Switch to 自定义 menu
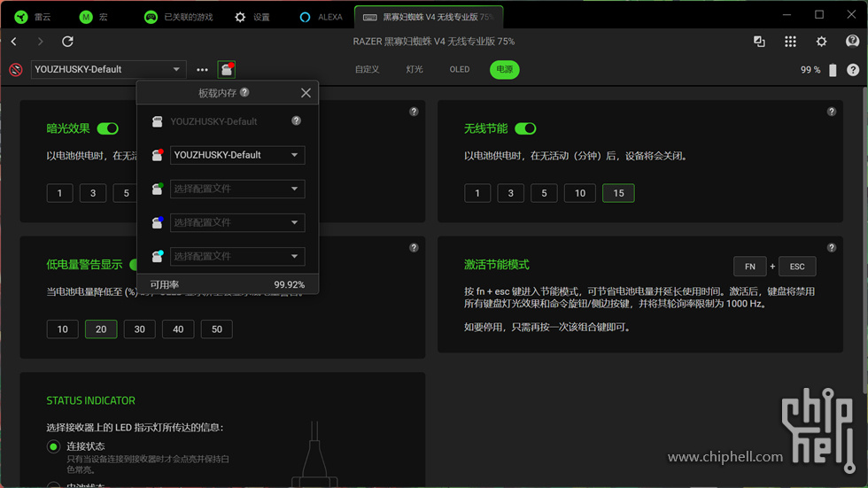The image size is (868, 488). (367, 70)
